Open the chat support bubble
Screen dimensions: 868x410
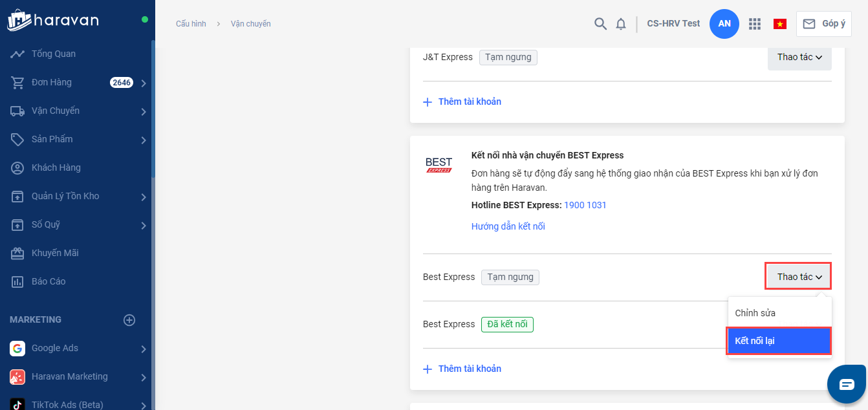pos(847,384)
